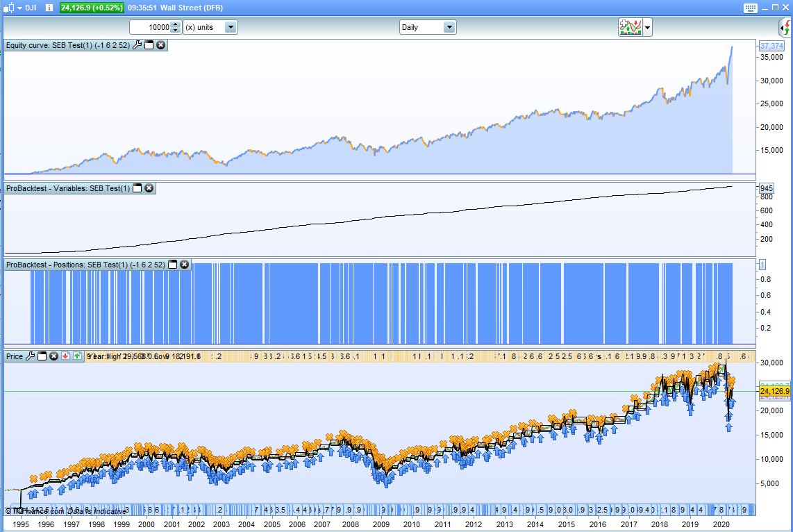
Task: Maximize the Price panel
Action: click(42, 356)
